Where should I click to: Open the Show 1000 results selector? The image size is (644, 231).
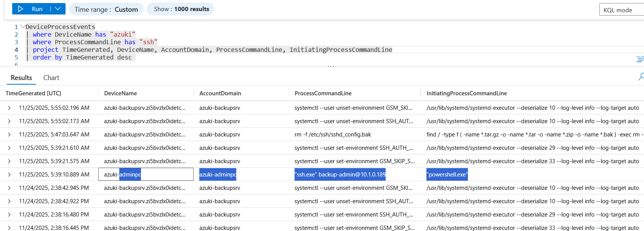[x=180, y=9]
